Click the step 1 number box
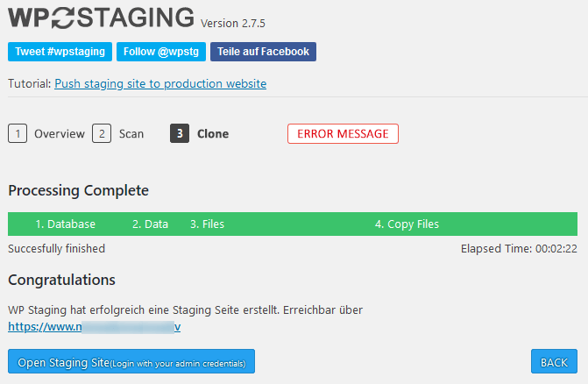Image resolution: width=588 pixels, height=384 pixels. click(18, 133)
